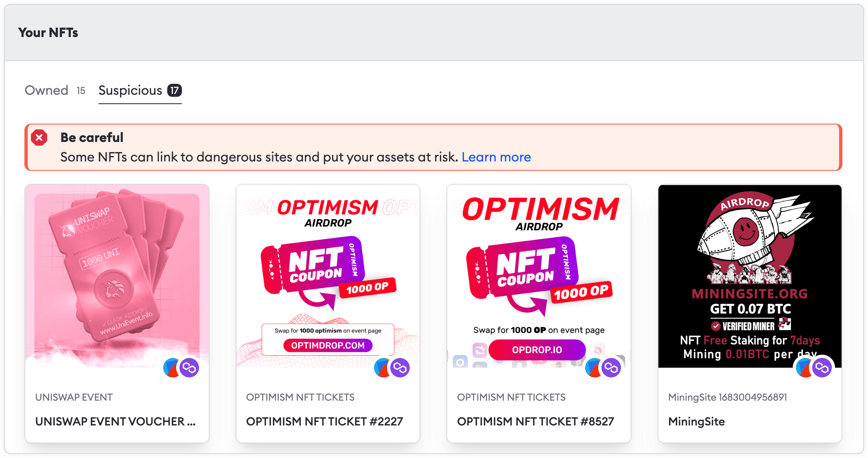Open the Learn more link
The height and width of the screenshot is (458, 868).
coord(496,157)
